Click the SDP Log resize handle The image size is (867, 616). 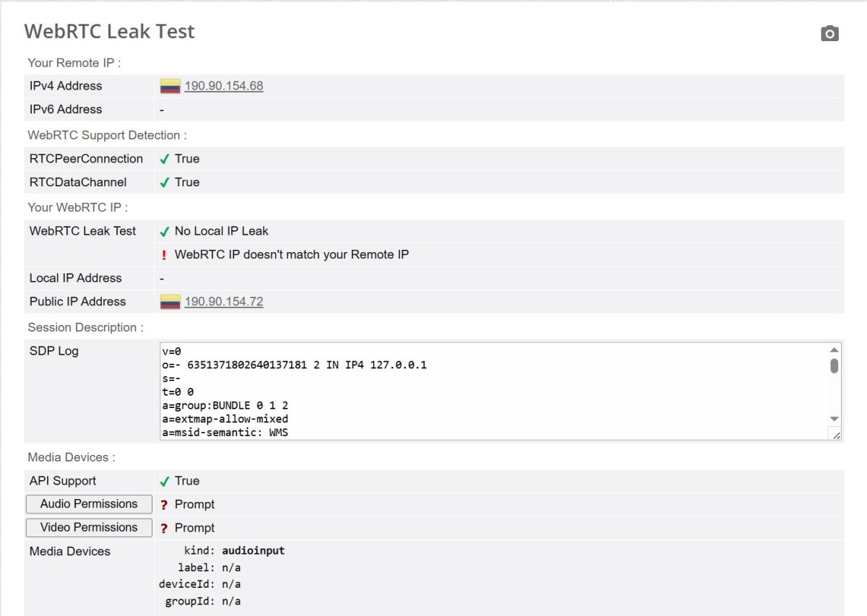point(838,434)
